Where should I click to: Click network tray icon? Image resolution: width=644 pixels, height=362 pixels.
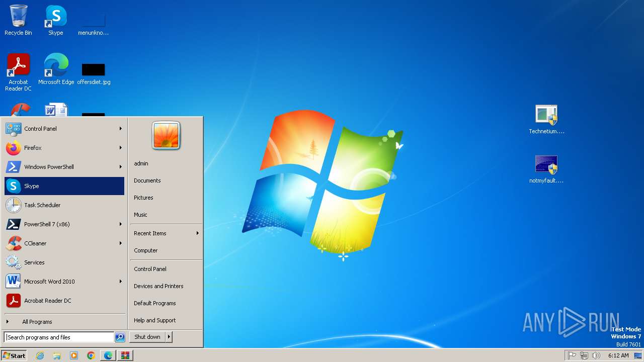click(584, 355)
